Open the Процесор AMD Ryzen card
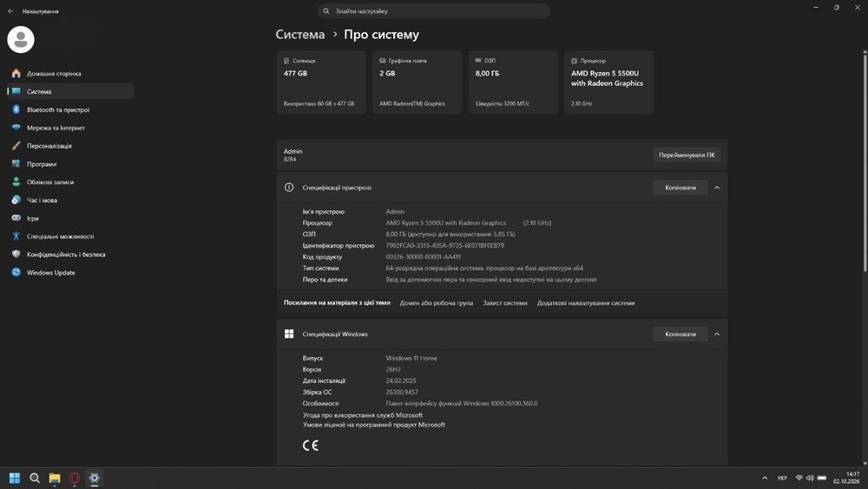The width and height of the screenshot is (868, 489). (609, 83)
